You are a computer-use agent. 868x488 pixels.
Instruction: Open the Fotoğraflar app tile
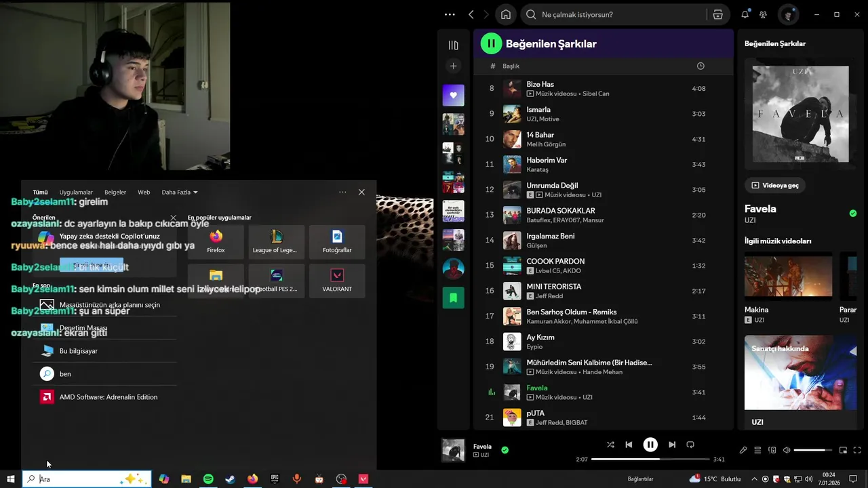coord(337,241)
